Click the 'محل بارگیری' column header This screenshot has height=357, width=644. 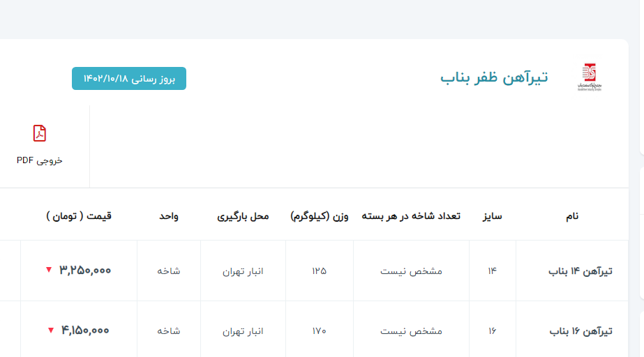(243, 216)
